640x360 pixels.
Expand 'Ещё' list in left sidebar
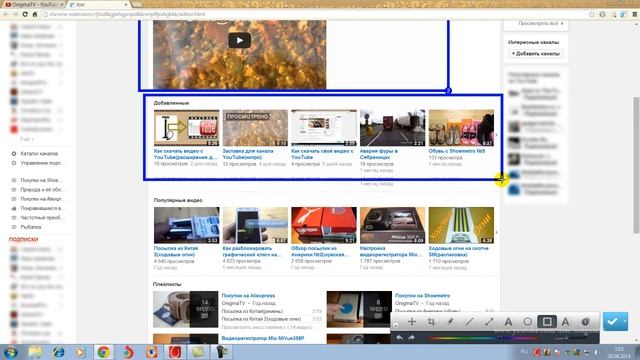coord(27,139)
